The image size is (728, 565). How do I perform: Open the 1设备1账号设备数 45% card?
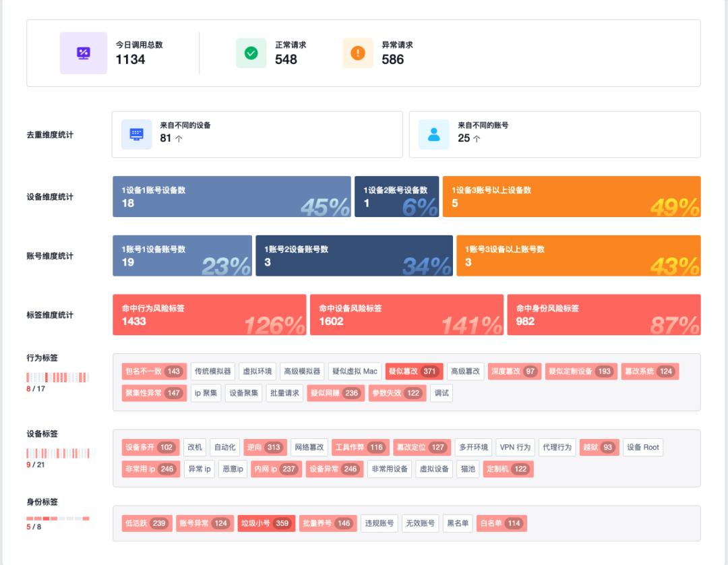(232, 196)
